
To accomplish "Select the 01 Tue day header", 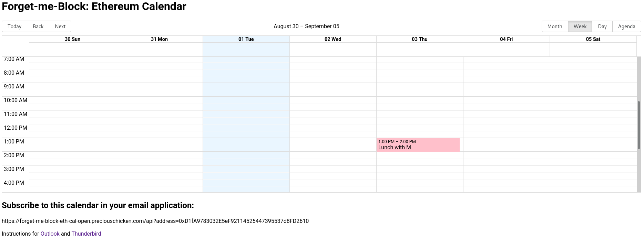I will click(x=246, y=39).
